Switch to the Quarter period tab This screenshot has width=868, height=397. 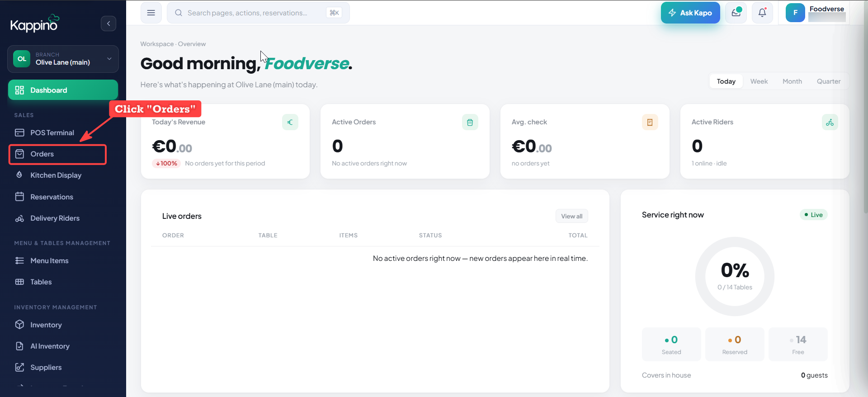pyautogui.click(x=829, y=81)
